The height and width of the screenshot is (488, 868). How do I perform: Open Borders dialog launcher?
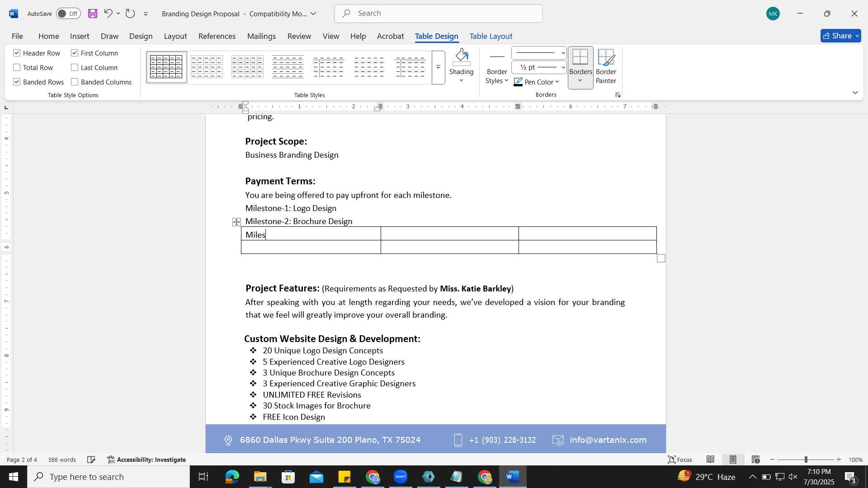point(618,95)
